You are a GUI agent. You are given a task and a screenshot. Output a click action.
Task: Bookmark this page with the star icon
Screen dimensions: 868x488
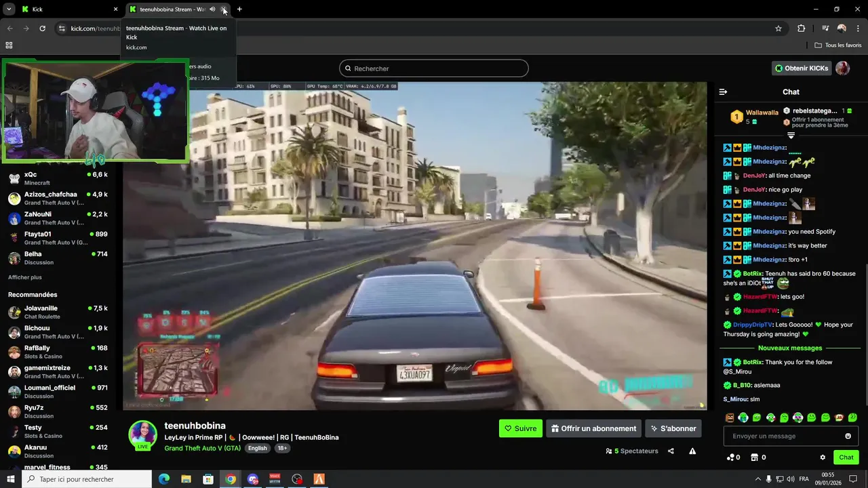point(778,28)
